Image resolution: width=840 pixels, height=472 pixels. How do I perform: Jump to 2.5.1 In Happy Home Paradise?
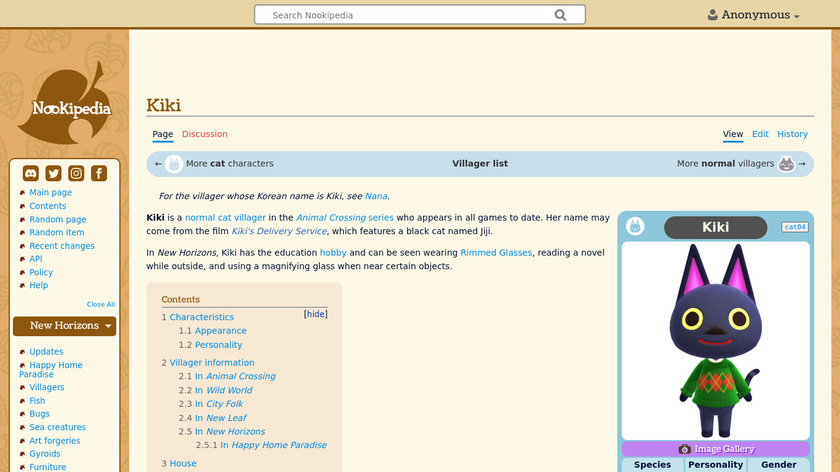273,445
